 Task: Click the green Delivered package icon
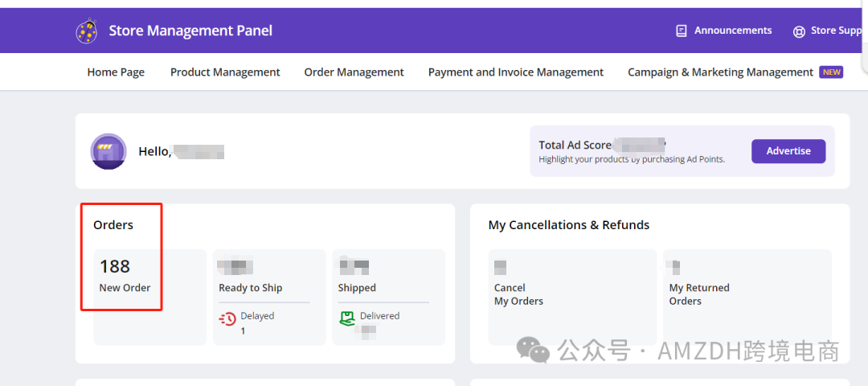346,318
